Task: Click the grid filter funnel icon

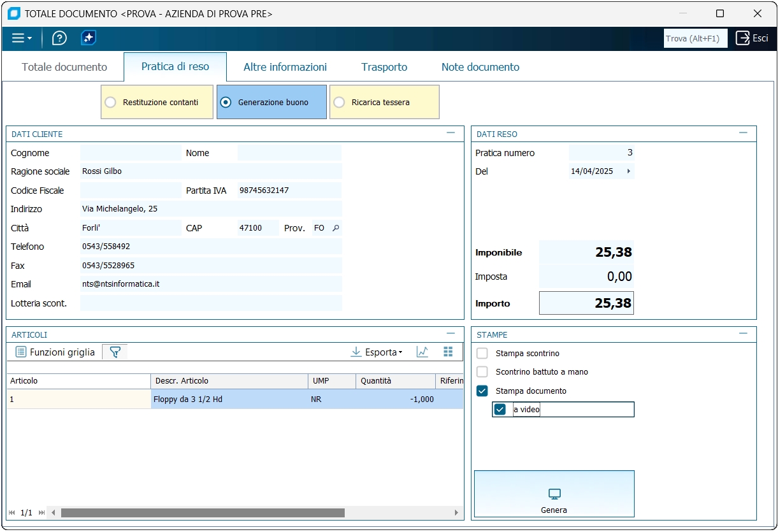Action: [x=115, y=352]
